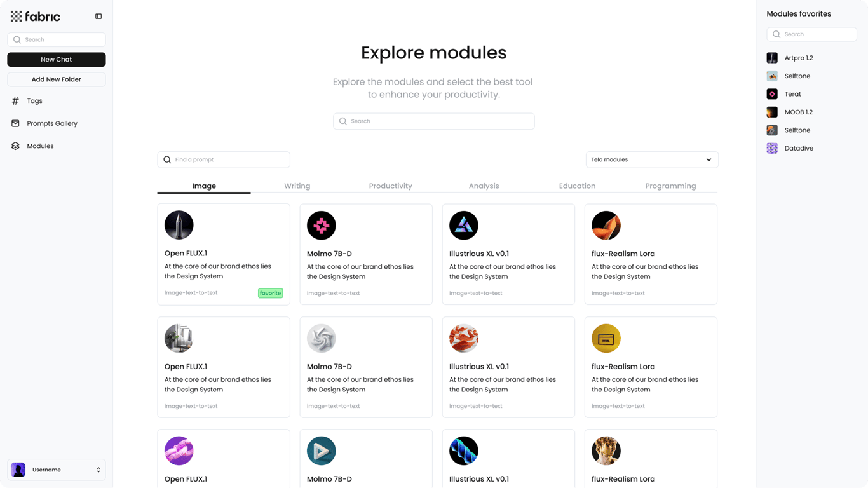Switch to the Productivity tab
868x488 pixels.
click(x=391, y=186)
